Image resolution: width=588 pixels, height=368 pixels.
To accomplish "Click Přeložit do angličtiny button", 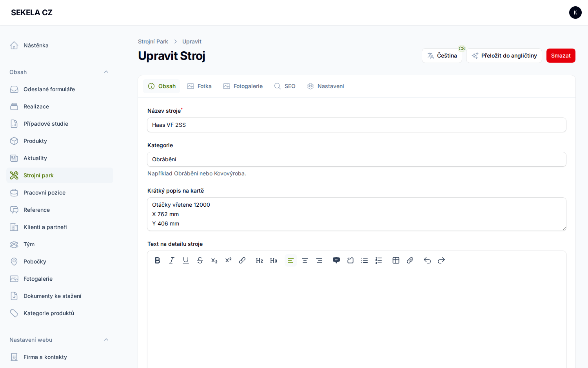I will pyautogui.click(x=504, y=56).
